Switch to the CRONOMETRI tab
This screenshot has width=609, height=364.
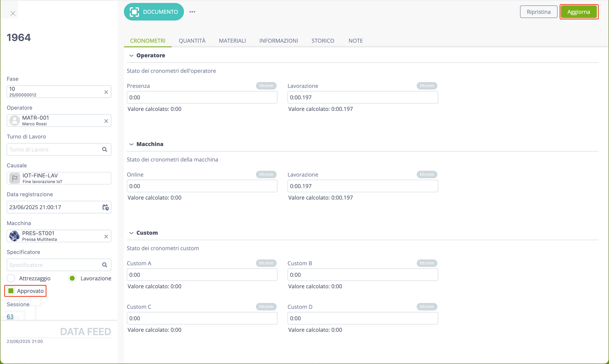click(148, 41)
